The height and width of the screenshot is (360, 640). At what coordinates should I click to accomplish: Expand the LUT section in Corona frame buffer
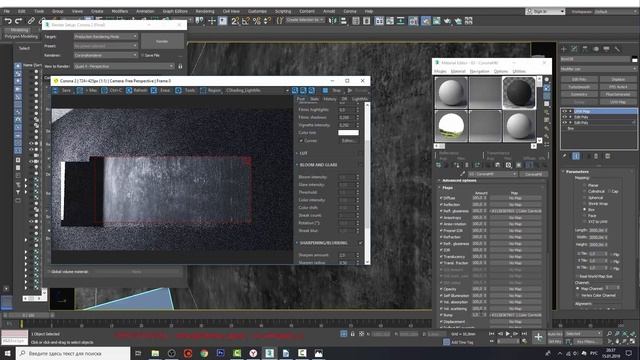click(x=303, y=153)
